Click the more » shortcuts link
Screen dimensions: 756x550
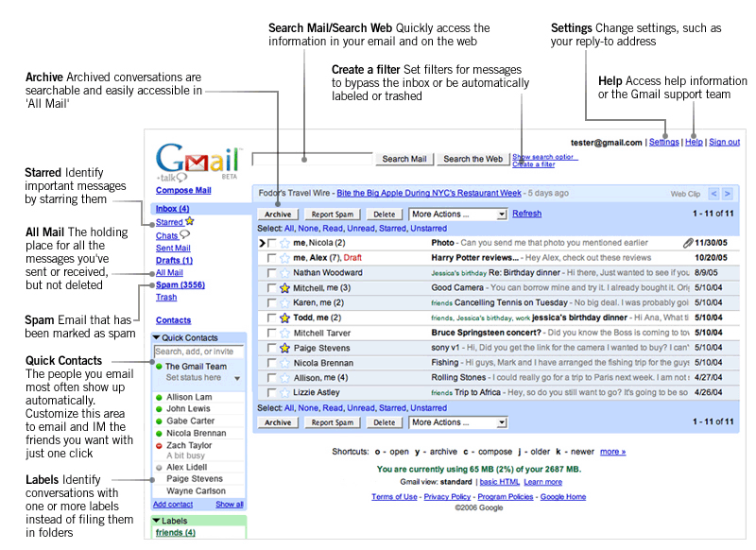coord(612,452)
